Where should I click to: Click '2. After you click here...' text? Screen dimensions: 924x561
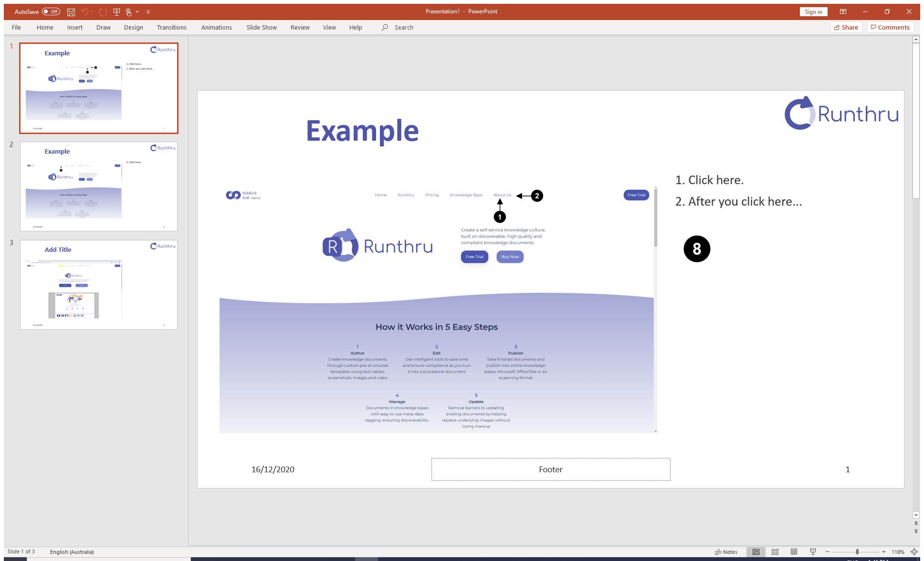pos(738,201)
